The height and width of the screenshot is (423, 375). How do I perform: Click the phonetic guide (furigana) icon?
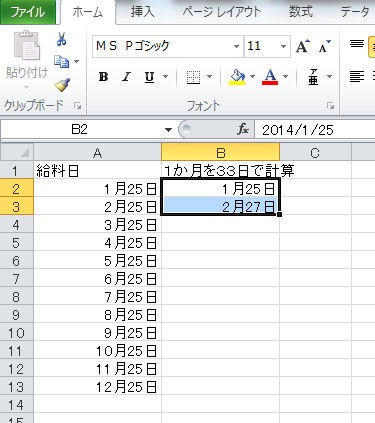313,77
